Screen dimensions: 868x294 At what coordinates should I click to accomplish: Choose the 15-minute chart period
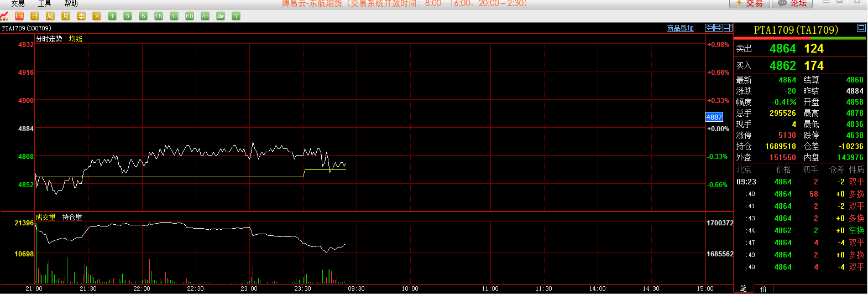(x=159, y=16)
